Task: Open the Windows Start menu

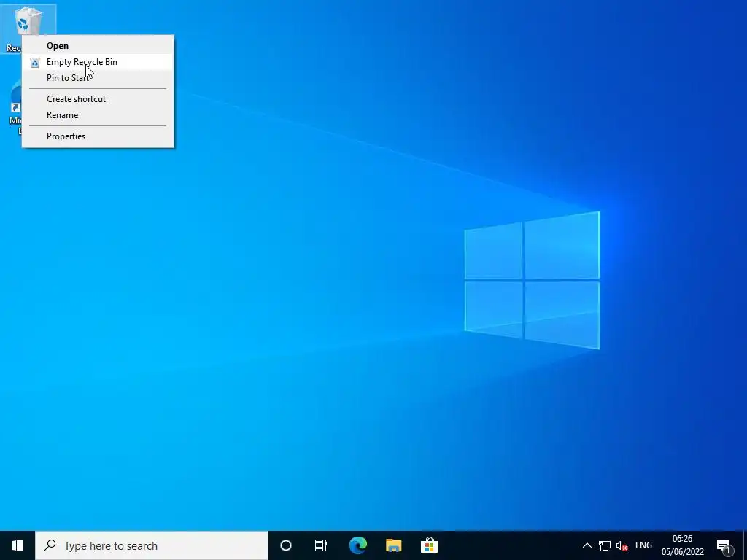Action: 18,545
